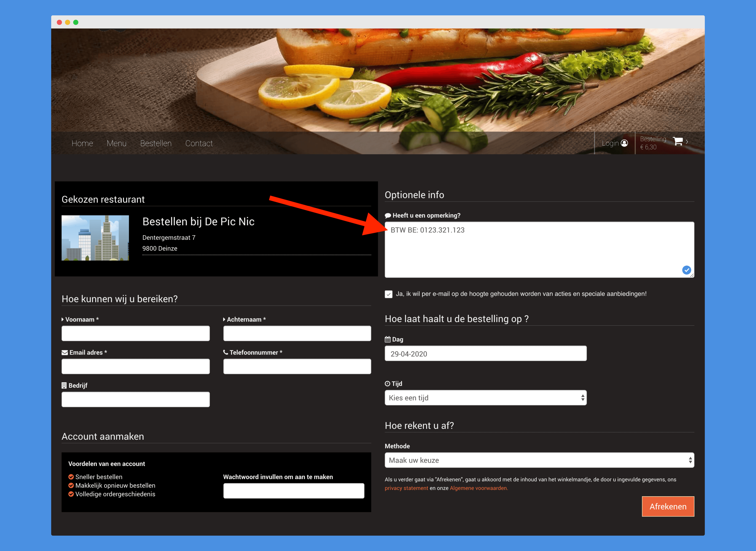
Task: Open the Algemene voorwaarden link
Action: point(479,488)
